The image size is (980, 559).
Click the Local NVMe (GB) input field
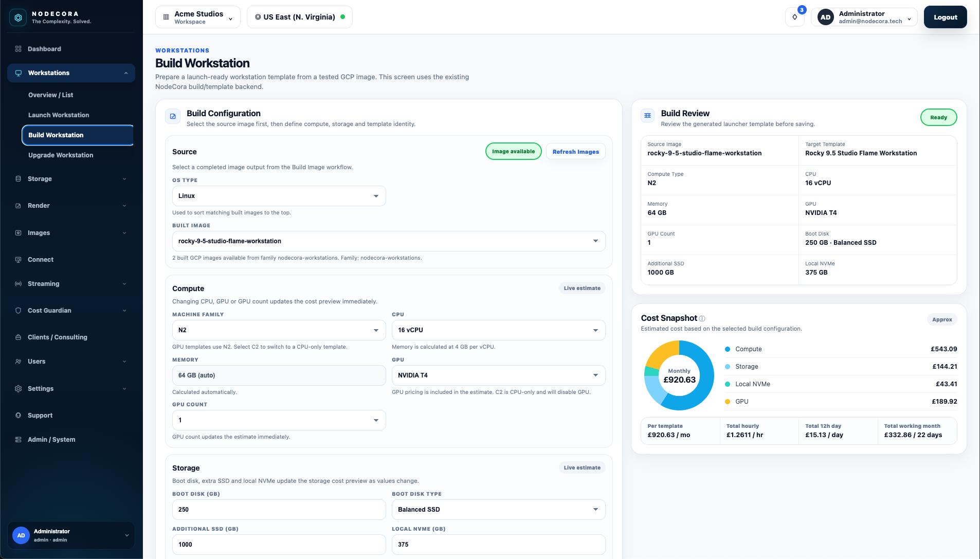pos(499,545)
